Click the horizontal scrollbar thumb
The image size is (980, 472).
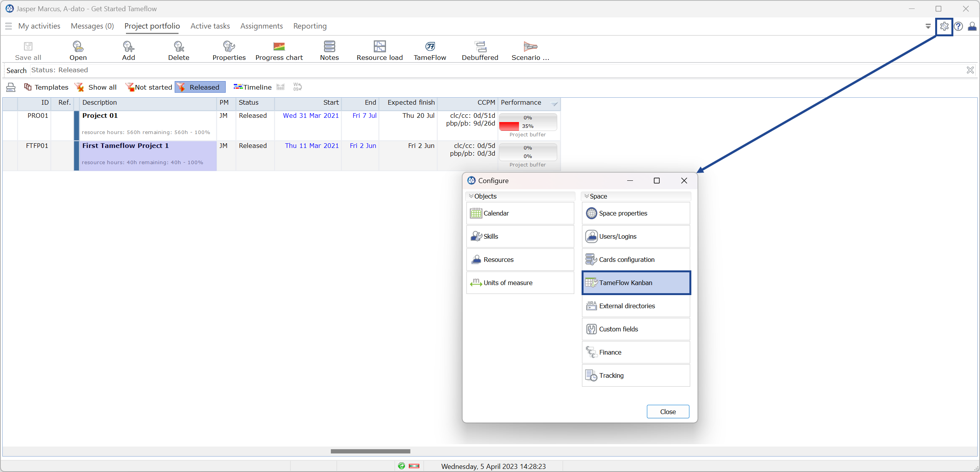(x=370, y=451)
